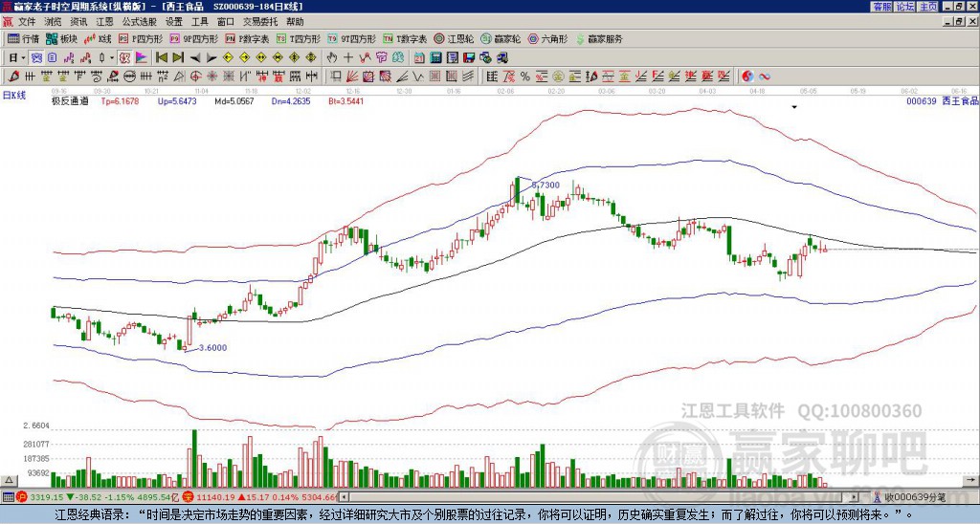The image size is (980, 524).
Task: Open the 工具 menu
Action: 199,22
